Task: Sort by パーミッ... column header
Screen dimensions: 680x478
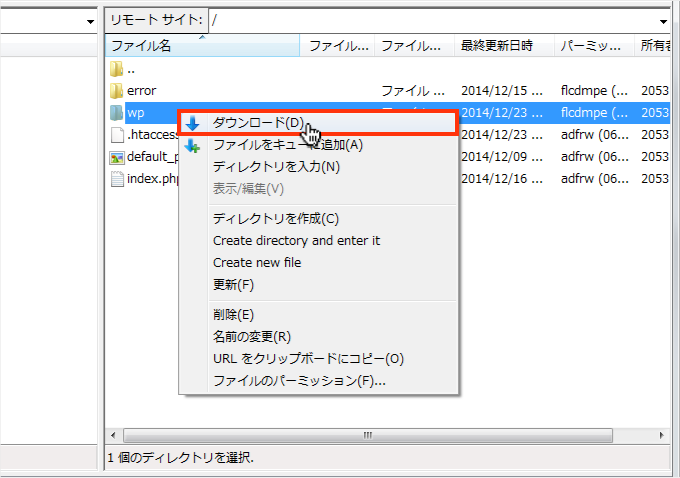Action: click(594, 46)
